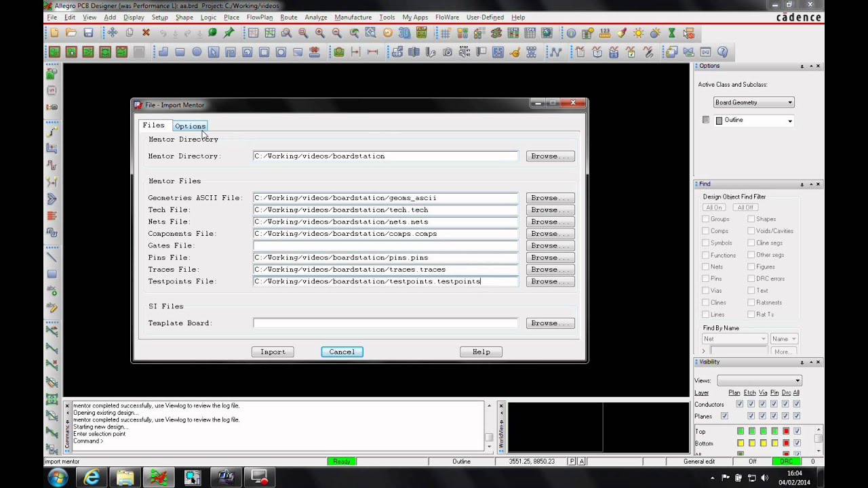The image size is (868, 488).
Task: Toggle the Text find filter checkbox
Action: coord(751,290)
